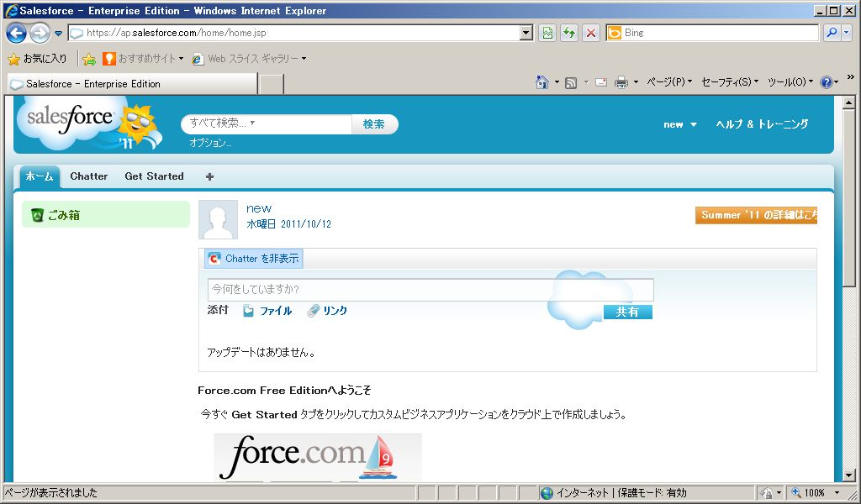Click the read mail envelope icon
This screenshot has height=504, width=861.
601,82
